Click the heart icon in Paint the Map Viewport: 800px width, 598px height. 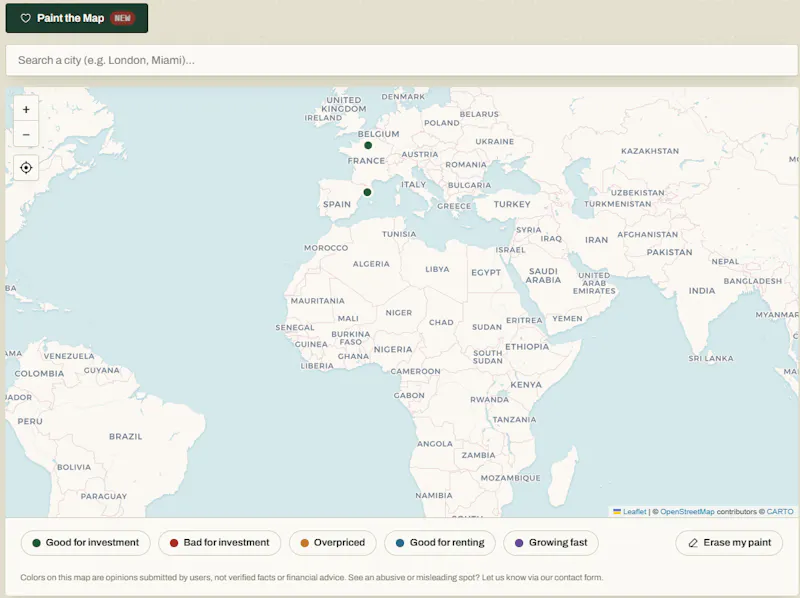click(26, 18)
